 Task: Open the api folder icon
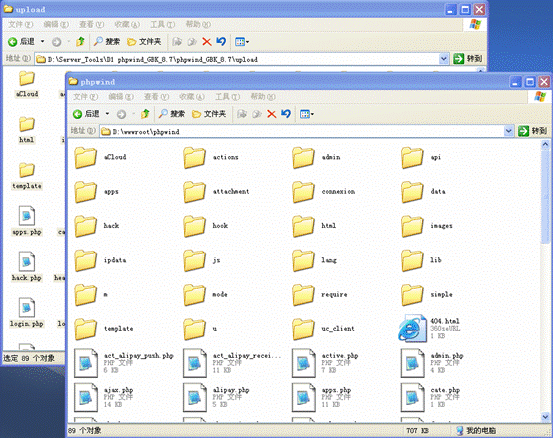click(412, 158)
